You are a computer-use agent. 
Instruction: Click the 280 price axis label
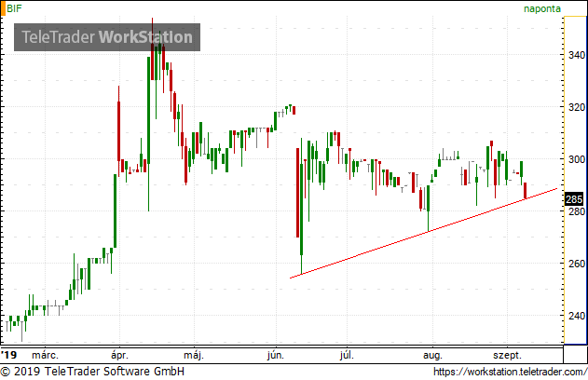click(577, 211)
